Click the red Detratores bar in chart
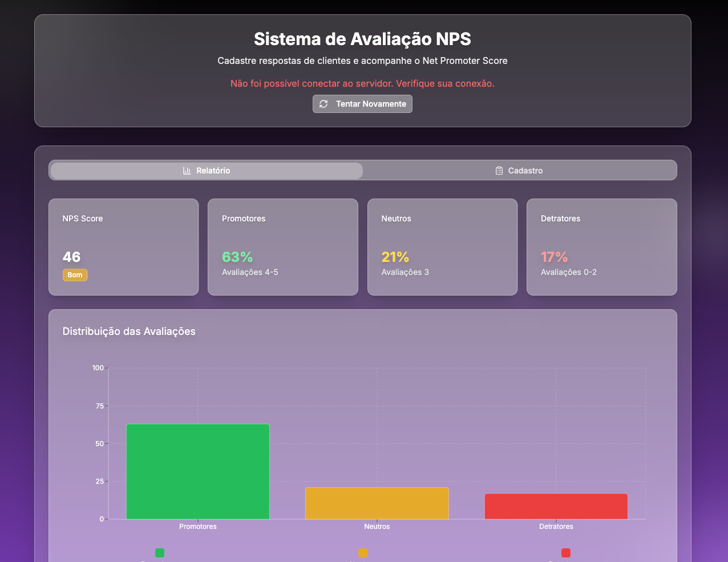 pyautogui.click(x=556, y=506)
